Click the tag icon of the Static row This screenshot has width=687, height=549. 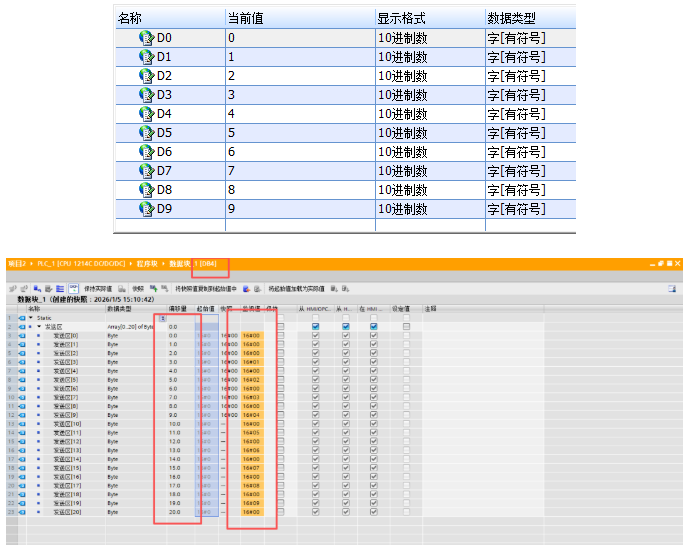pos(23,317)
